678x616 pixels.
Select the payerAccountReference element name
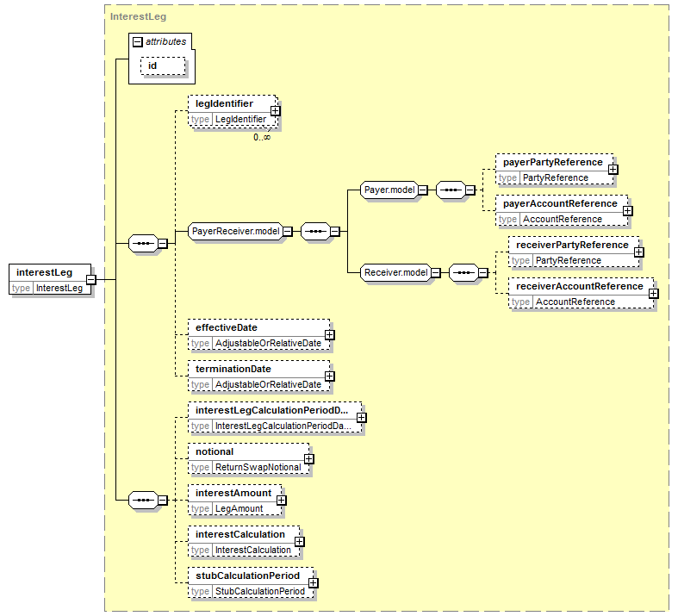coord(560,203)
